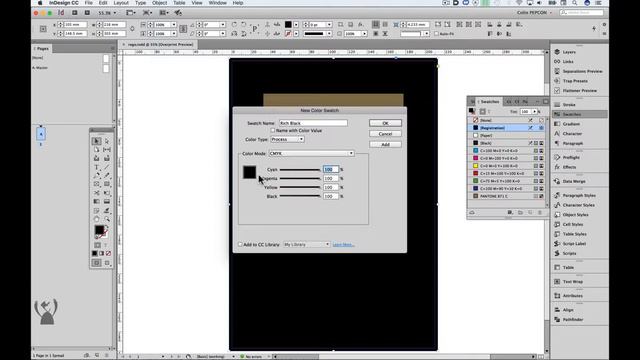Select the Selection tool arrow
The width and height of the screenshot is (640, 360).
click(x=97, y=141)
